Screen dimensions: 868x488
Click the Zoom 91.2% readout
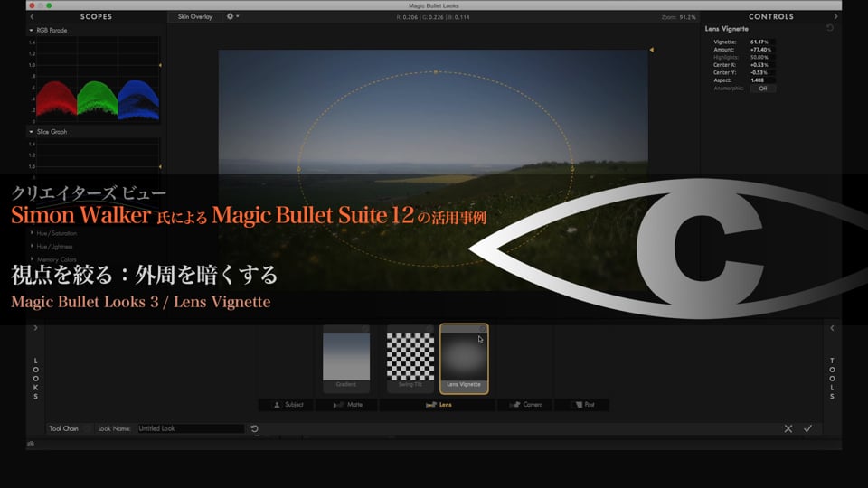678,17
